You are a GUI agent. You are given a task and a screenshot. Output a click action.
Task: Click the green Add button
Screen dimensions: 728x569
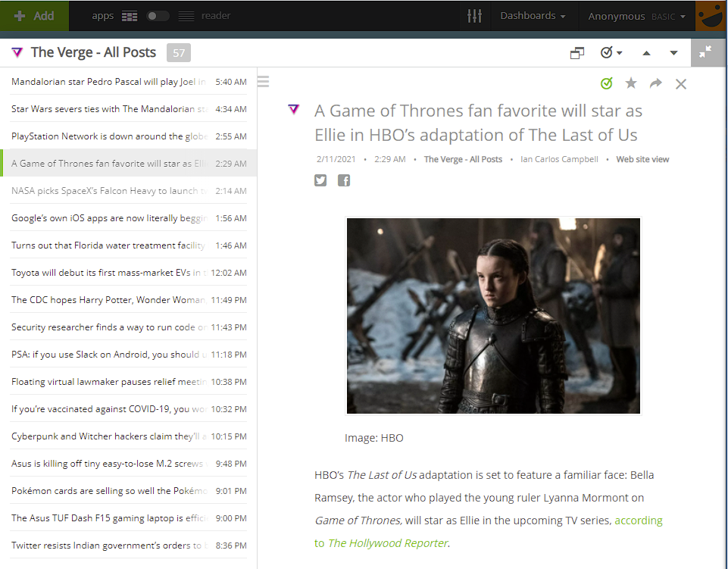click(x=34, y=16)
